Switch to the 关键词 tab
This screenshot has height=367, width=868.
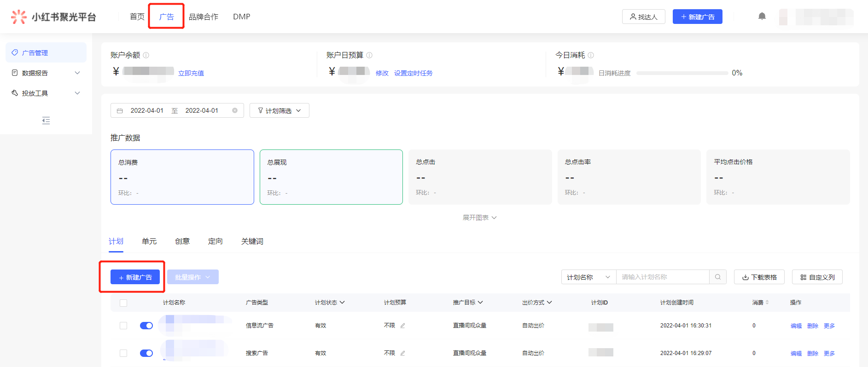click(252, 241)
